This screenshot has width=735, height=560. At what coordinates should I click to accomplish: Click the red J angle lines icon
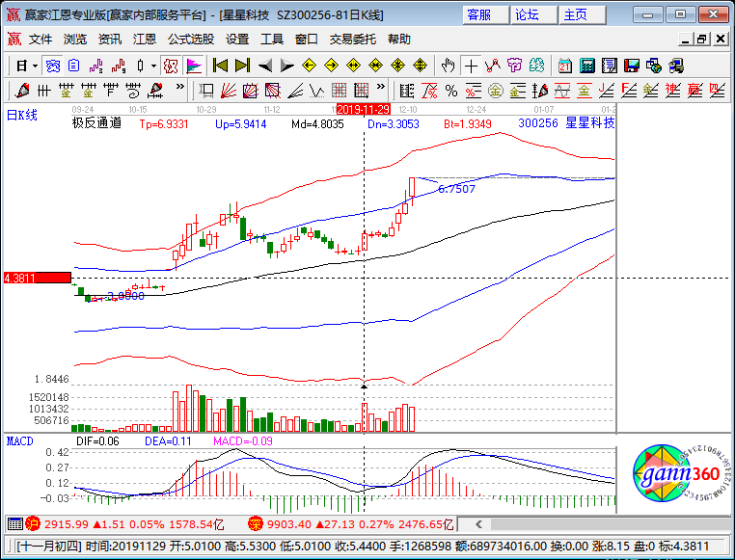[607, 91]
